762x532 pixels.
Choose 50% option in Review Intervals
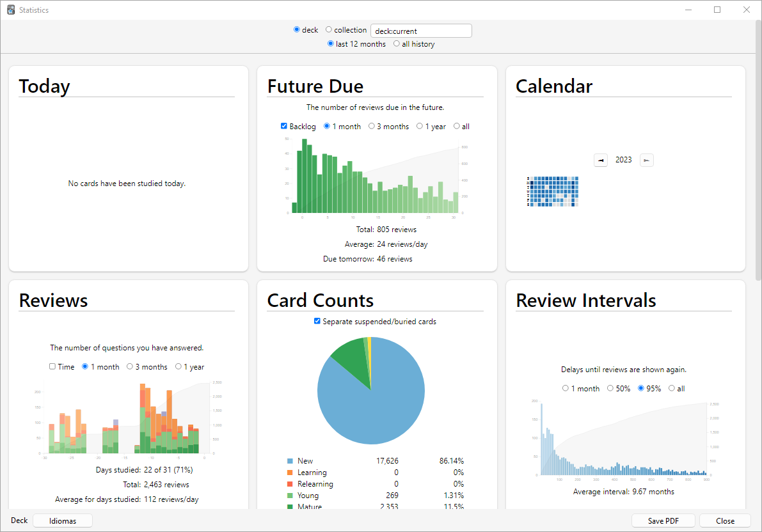tap(610, 387)
